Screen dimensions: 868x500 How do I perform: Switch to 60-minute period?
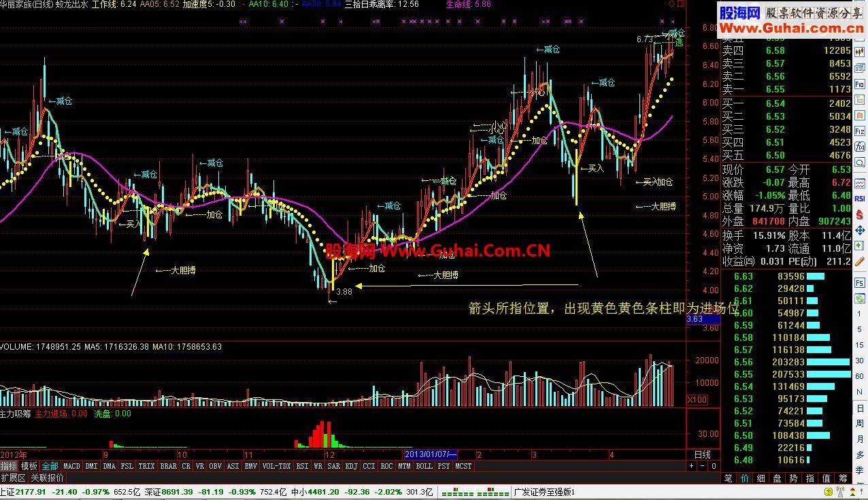tap(860, 376)
